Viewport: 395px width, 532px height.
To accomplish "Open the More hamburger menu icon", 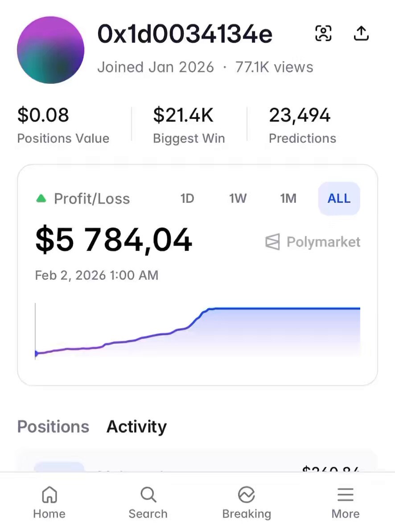I will (x=346, y=495).
